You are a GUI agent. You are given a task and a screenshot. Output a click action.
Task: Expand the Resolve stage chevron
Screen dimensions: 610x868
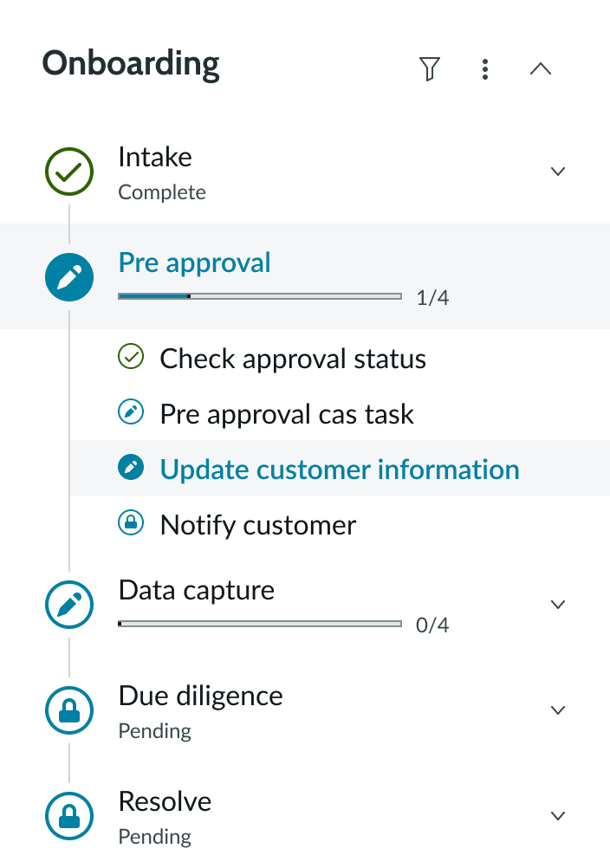(558, 816)
